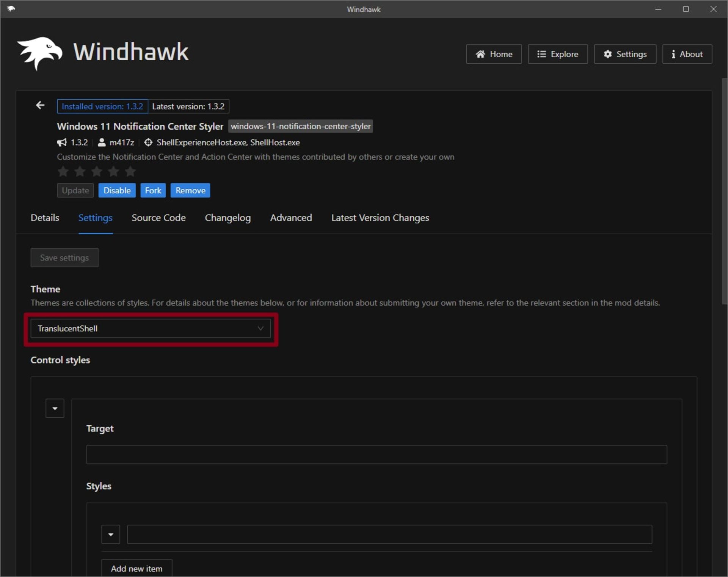This screenshot has height=577, width=728.
Task: Open the style entry arrow dropdown
Action: coord(111,535)
